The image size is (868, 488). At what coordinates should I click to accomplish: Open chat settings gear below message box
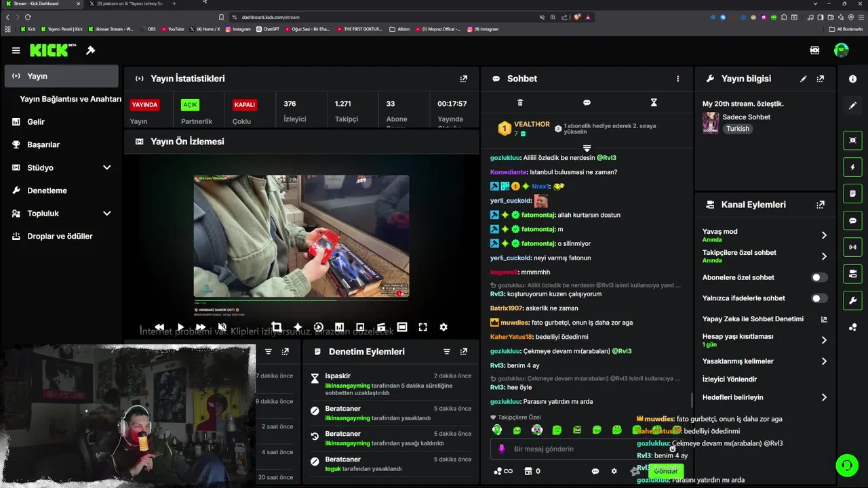[x=614, y=471]
